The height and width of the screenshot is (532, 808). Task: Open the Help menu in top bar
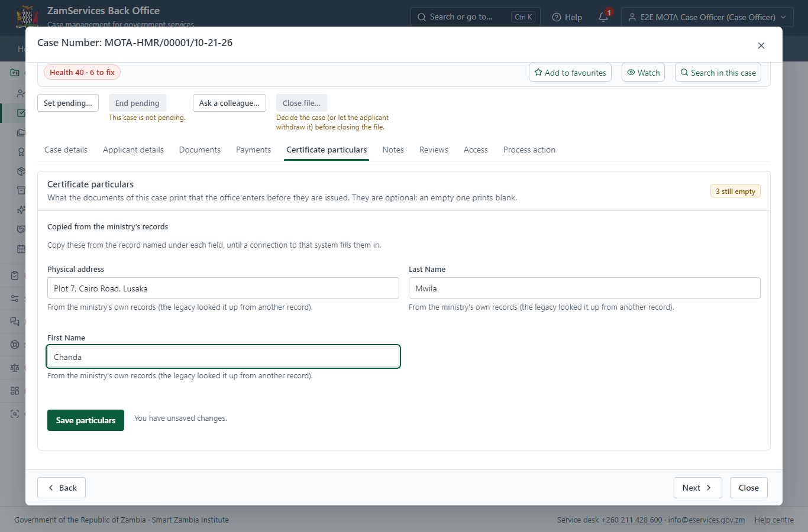[567, 17]
